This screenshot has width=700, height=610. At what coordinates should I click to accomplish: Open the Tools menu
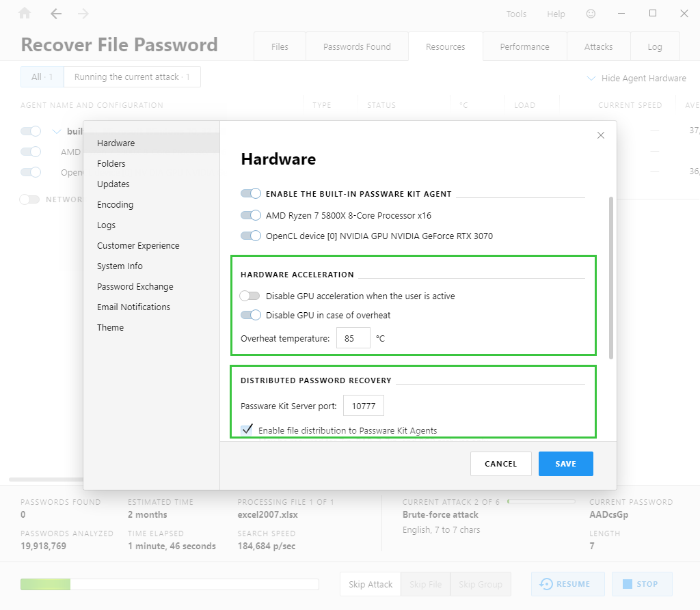[516, 14]
